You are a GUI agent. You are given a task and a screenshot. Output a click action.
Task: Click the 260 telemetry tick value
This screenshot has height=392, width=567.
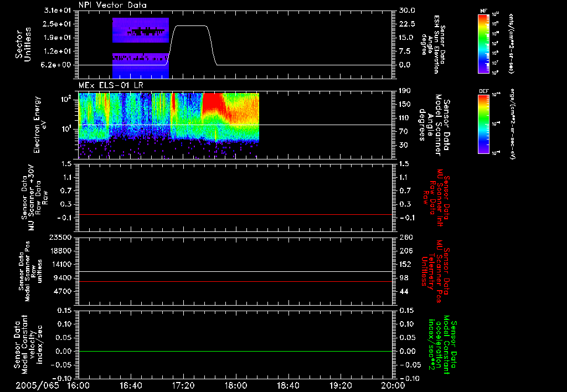tap(406, 237)
